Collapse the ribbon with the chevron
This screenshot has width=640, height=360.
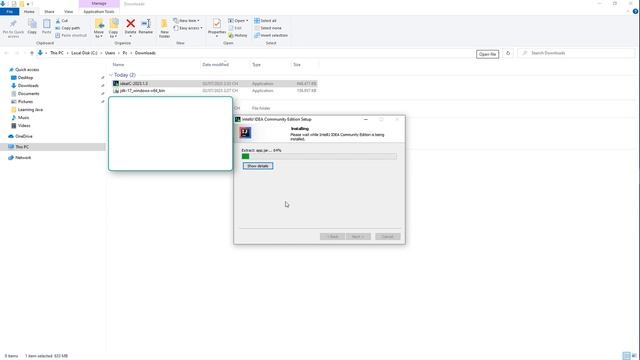pyautogui.click(x=628, y=11)
